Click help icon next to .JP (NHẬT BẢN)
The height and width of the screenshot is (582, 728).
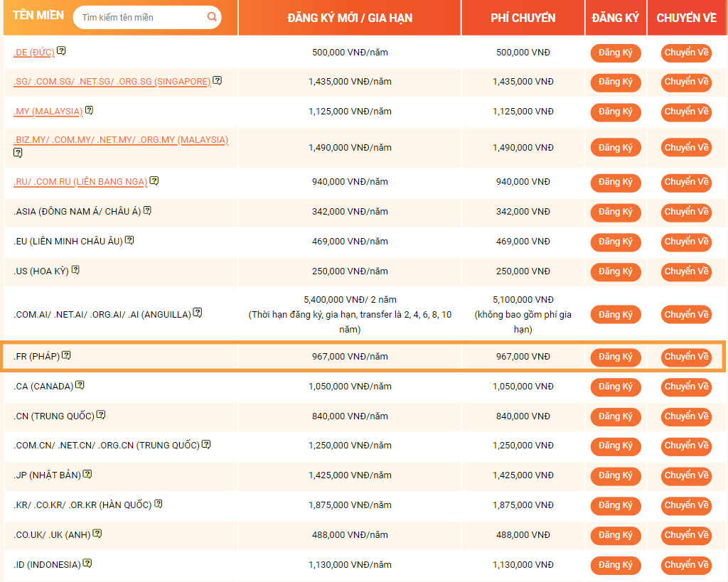(87, 474)
